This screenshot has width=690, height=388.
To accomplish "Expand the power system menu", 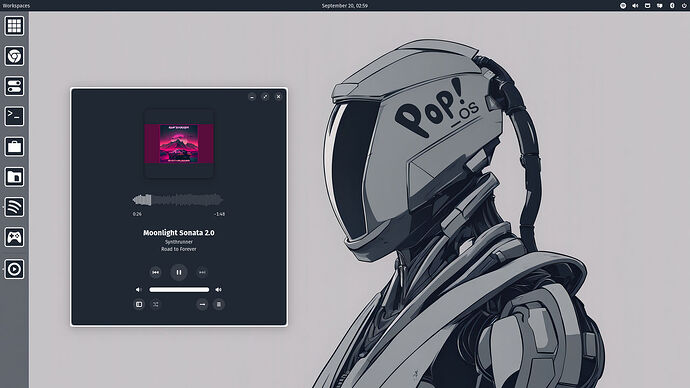I will tap(685, 6).
